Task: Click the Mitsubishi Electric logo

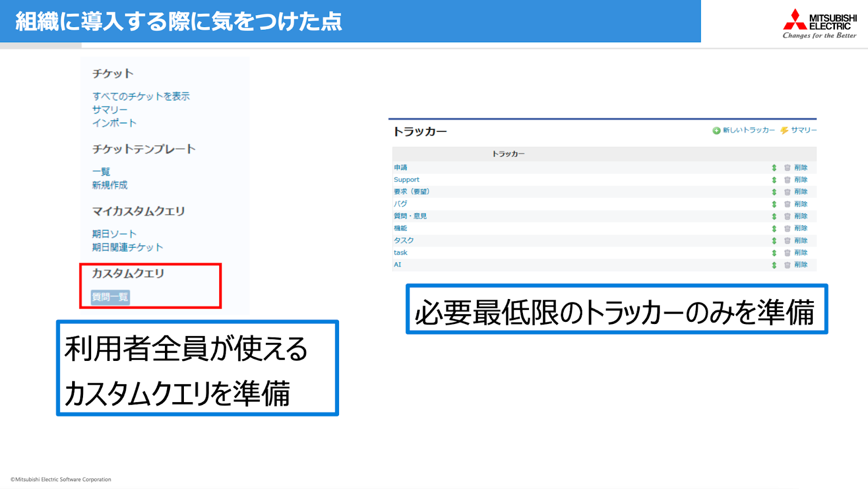Action: point(820,23)
